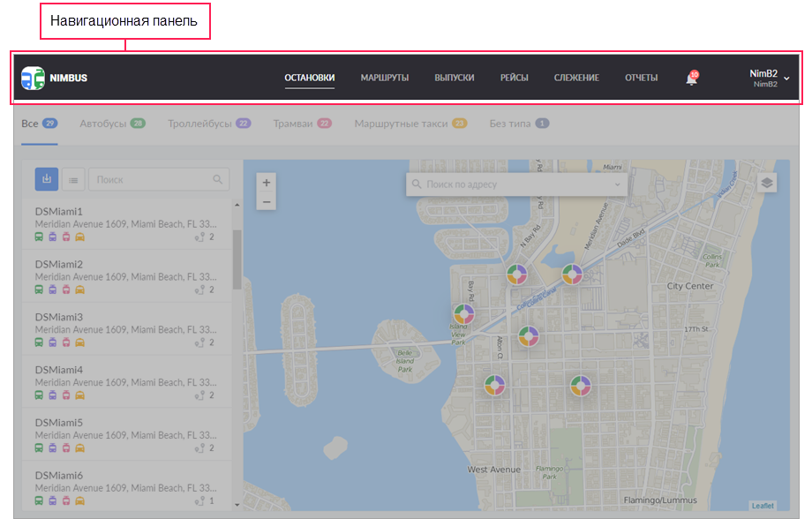Click routes count icon for DSMiami2
The height and width of the screenshot is (519, 812).
point(199,290)
